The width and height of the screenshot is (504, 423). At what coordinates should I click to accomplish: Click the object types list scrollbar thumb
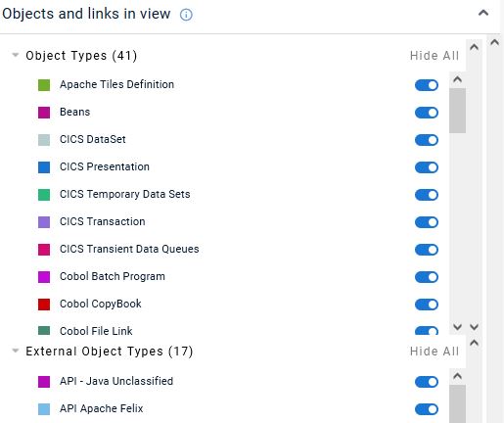[457, 111]
